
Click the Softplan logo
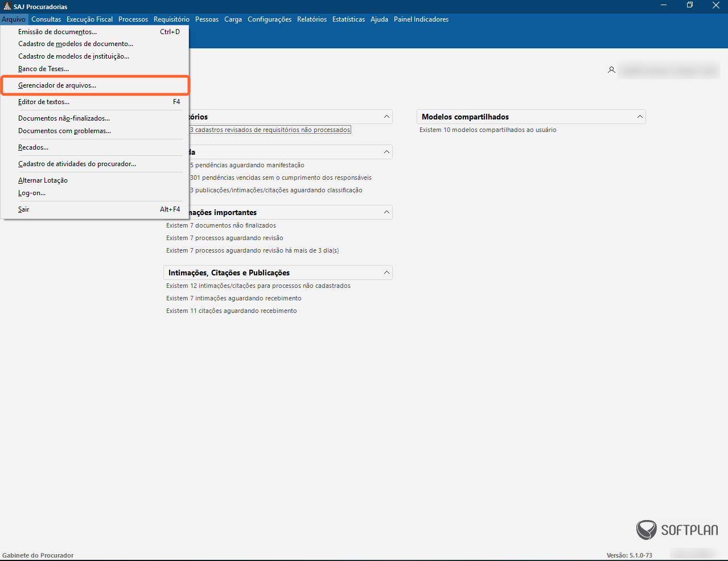point(677,530)
